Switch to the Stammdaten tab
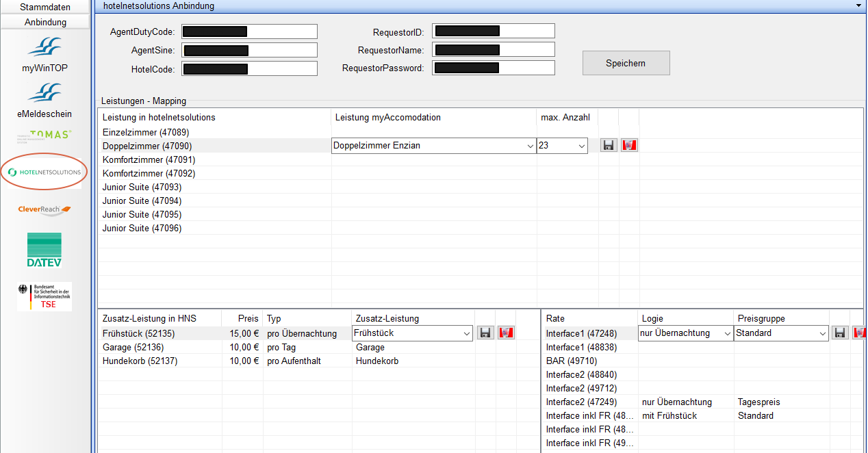Image resolution: width=868 pixels, height=453 pixels. pyautogui.click(x=45, y=7)
